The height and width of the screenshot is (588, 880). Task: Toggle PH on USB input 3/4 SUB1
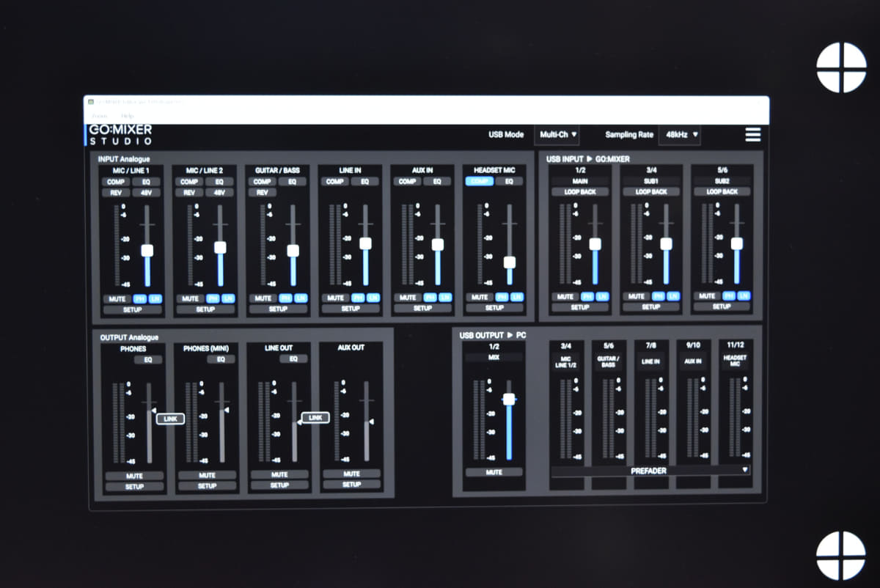[x=659, y=296]
